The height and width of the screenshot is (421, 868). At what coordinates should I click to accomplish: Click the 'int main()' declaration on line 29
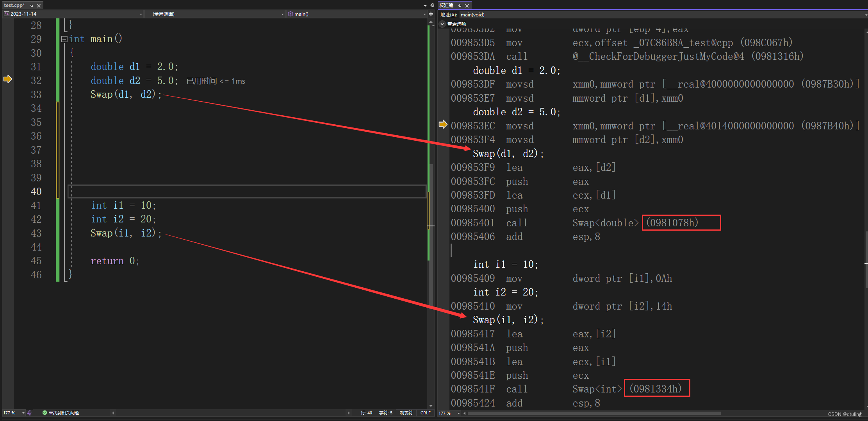click(96, 39)
